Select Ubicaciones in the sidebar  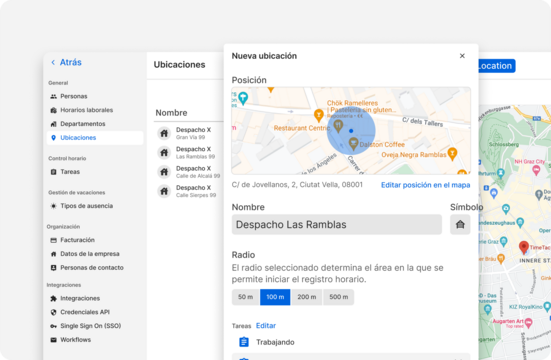pos(95,138)
